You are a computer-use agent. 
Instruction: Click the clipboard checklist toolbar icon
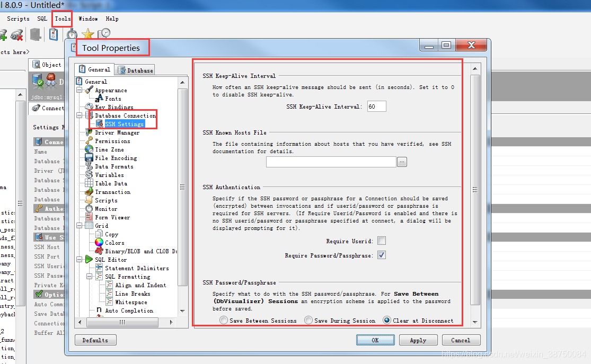pyautogui.click(x=54, y=34)
